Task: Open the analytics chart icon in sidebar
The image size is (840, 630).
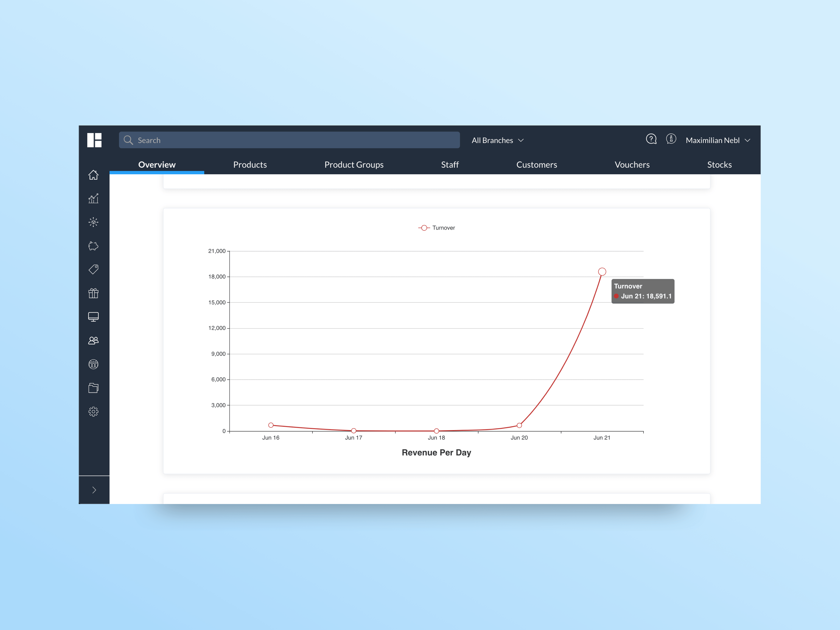Action: click(93, 199)
